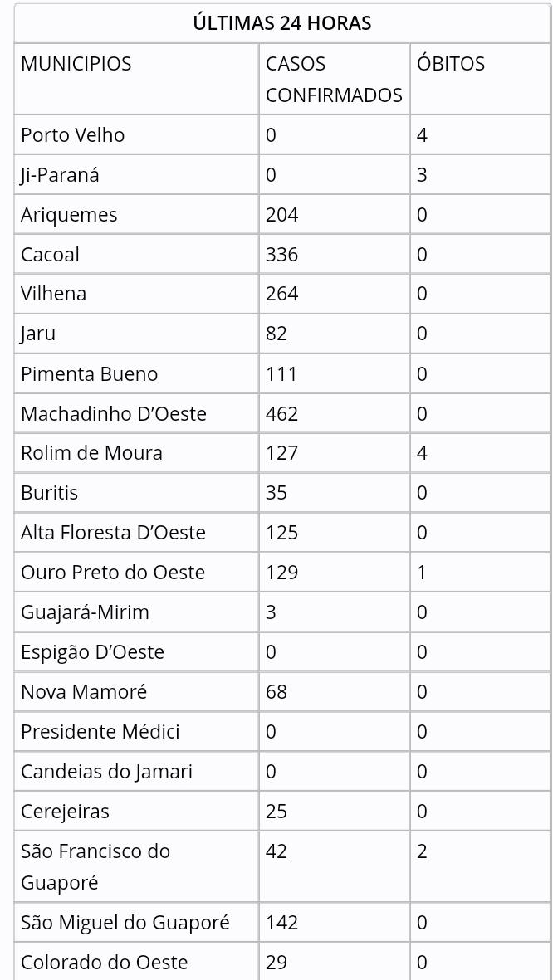This screenshot has width=553, height=980.
Task: Click the ÚLTIMAS 24 HORAS table title
Action: pyautogui.click(x=281, y=23)
